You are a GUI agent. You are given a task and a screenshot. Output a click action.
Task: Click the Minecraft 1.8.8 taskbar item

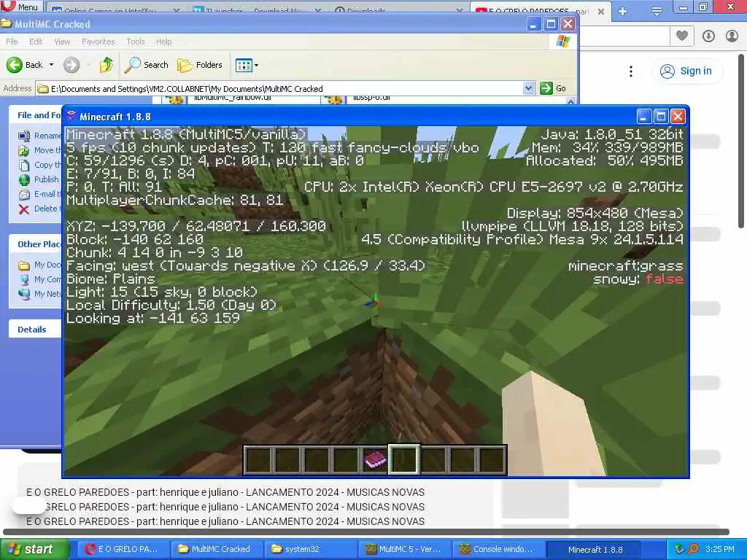(x=594, y=549)
